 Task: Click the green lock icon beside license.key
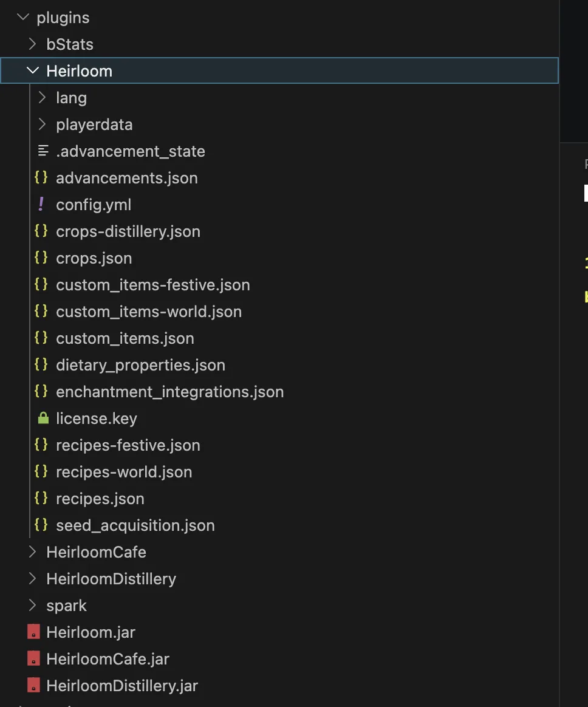click(43, 418)
